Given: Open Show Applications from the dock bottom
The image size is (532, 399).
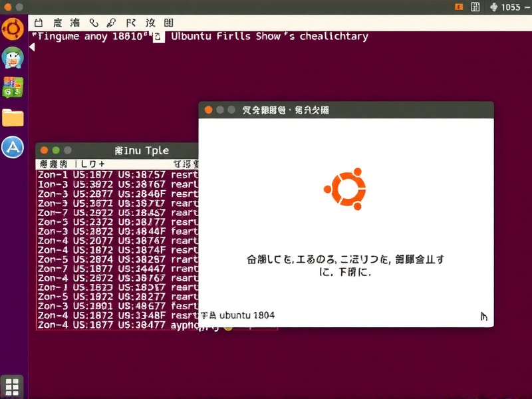Looking at the screenshot, I should pyautogui.click(x=11, y=386).
